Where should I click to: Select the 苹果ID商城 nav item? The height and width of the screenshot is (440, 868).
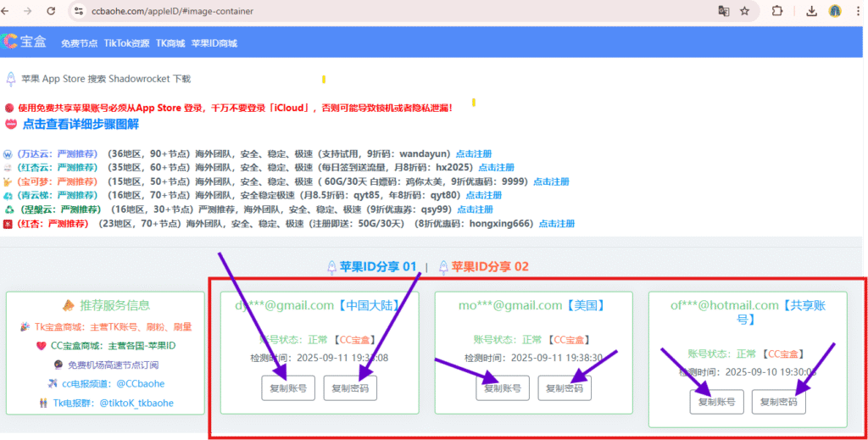pyautogui.click(x=214, y=42)
